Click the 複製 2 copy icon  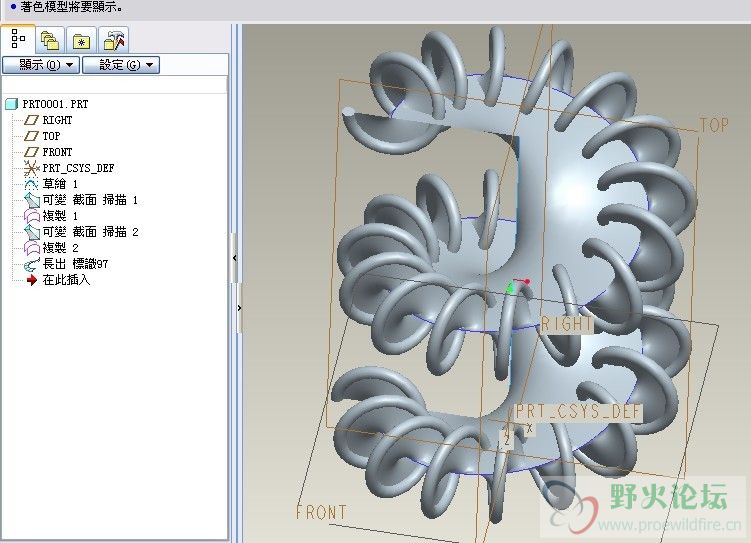click(x=32, y=248)
